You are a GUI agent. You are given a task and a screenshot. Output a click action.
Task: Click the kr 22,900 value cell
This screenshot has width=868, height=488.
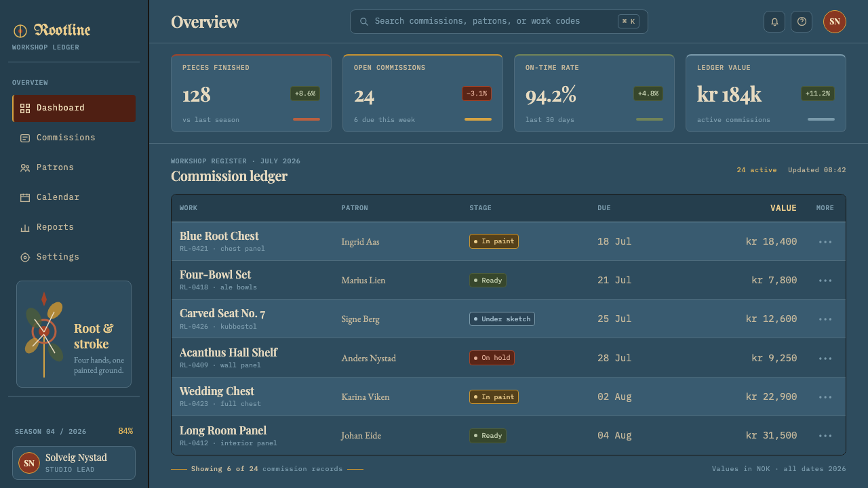(x=771, y=397)
